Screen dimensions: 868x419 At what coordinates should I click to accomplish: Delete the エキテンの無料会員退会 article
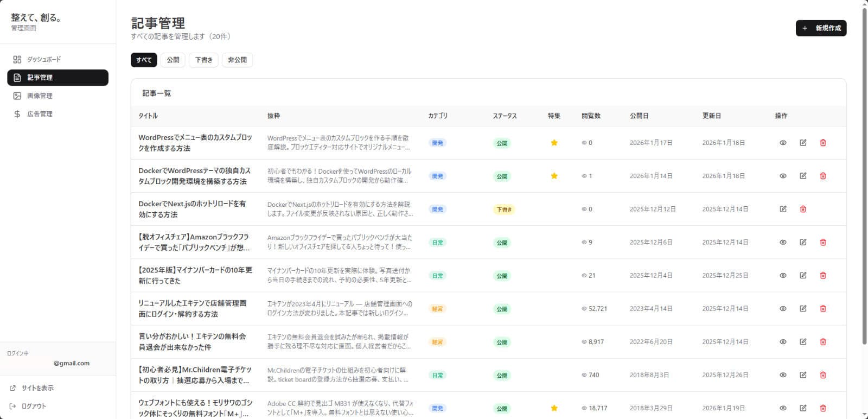click(823, 342)
